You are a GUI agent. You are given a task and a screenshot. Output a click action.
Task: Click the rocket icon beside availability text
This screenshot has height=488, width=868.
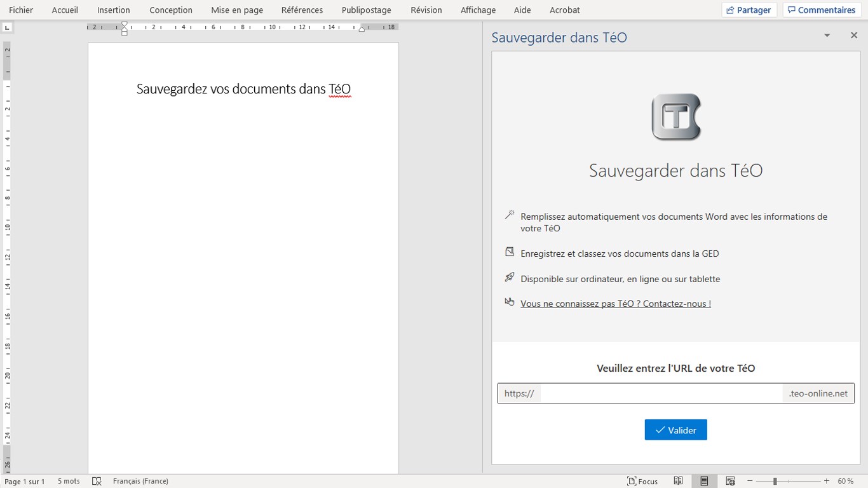(x=509, y=277)
